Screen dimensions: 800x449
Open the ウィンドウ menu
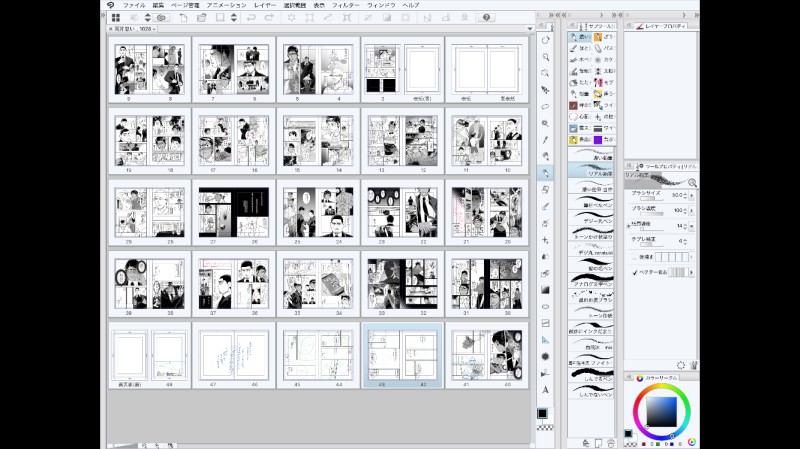pyautogui.click(x=381, y=5)
